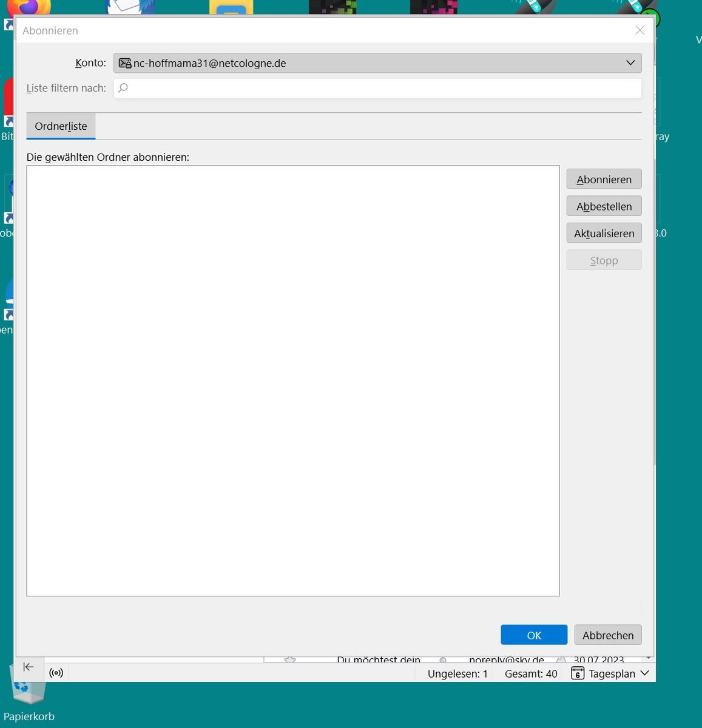
Task: Cancel with the Abbrechen button
Action: tap(608, 635)
